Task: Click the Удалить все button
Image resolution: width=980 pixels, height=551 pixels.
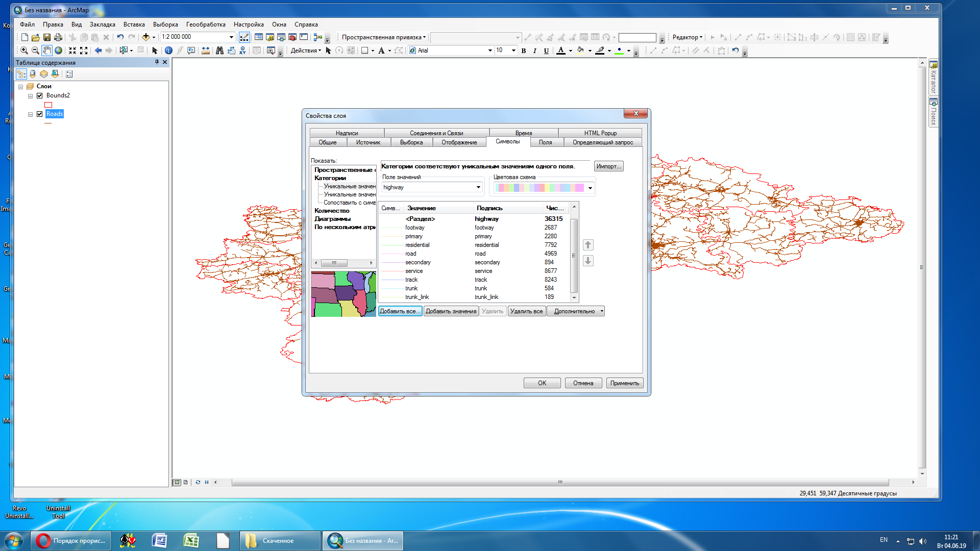Action: coord(526,311)
